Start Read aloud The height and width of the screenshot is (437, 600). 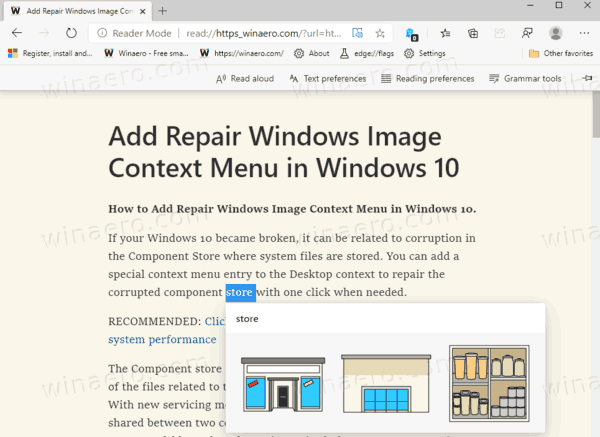click(245, 78)
